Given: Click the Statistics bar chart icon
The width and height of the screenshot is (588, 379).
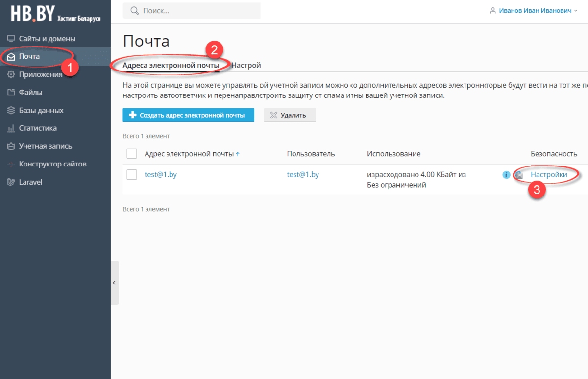Looking at the screenshot, I should pos(11,128).
